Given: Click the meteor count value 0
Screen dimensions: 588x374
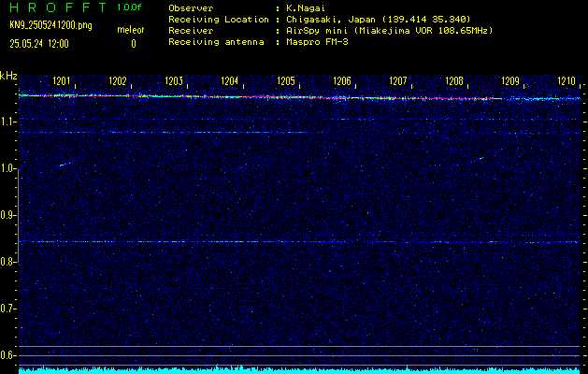Looking at the screenshot, I should (x=134, y=44).
